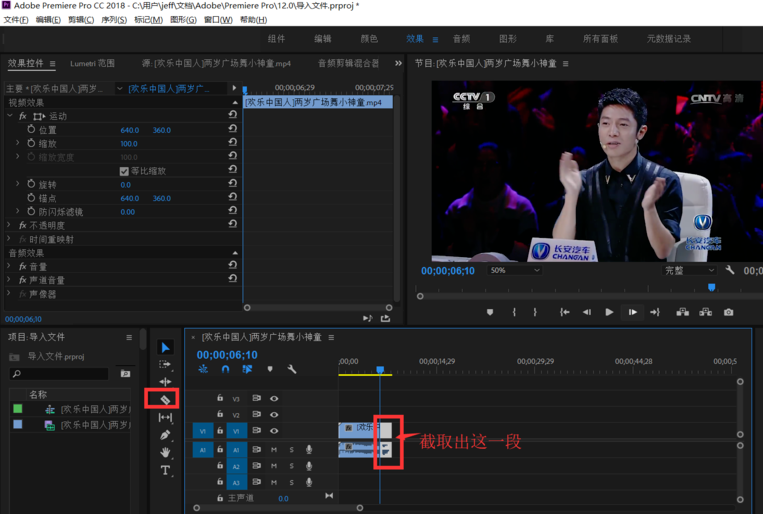Open the 完整 playback resolution dropdown
This screenshot has width=763, height=514.
(x=690, y=270)
